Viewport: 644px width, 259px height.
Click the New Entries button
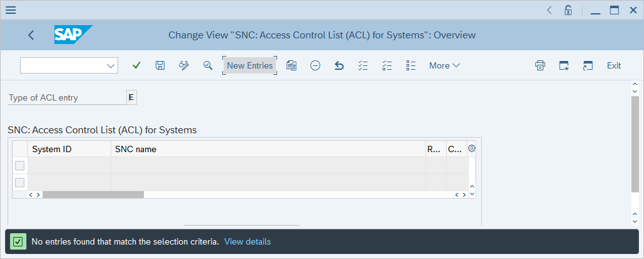click(x=249, y=65)
